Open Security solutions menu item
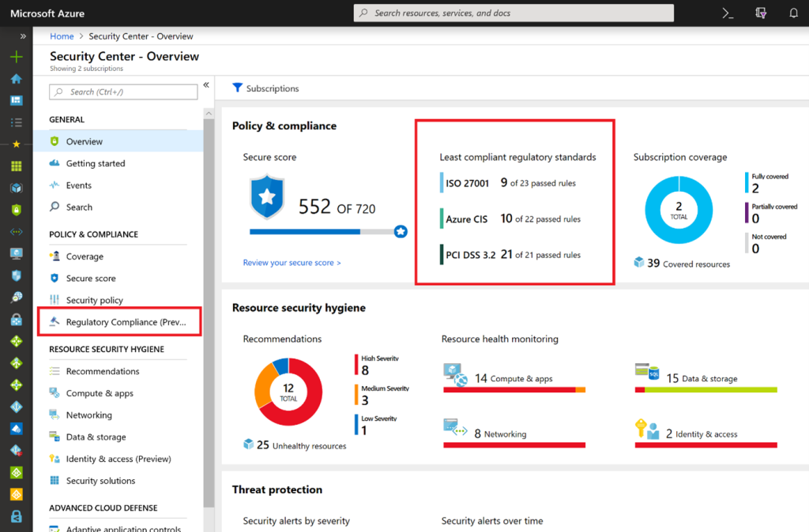 coord(119,481)
